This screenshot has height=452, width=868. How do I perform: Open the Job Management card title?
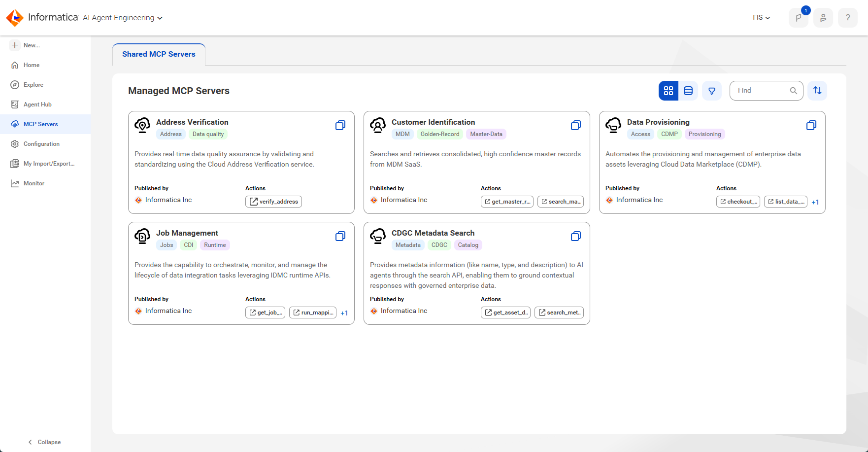pos(187,233)
